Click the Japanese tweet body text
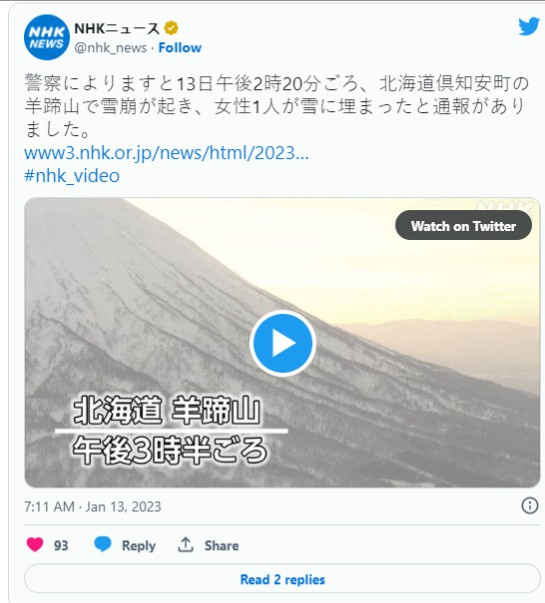 (x=277, y=106)
